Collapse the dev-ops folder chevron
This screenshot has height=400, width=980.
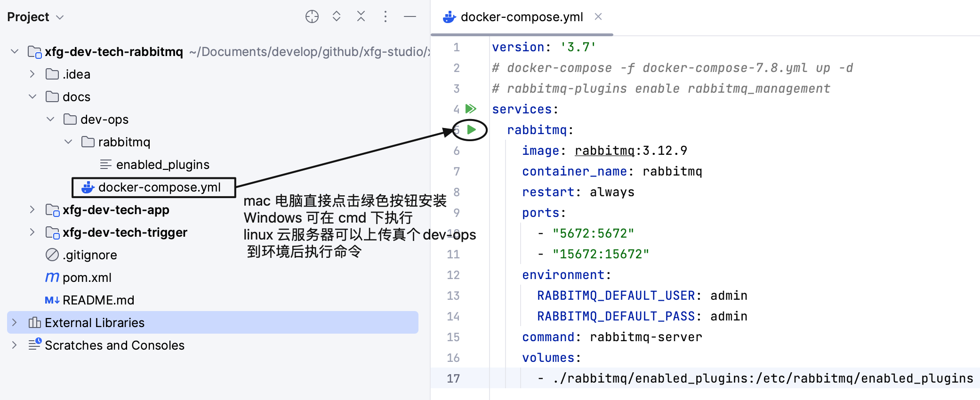(50, 119)
